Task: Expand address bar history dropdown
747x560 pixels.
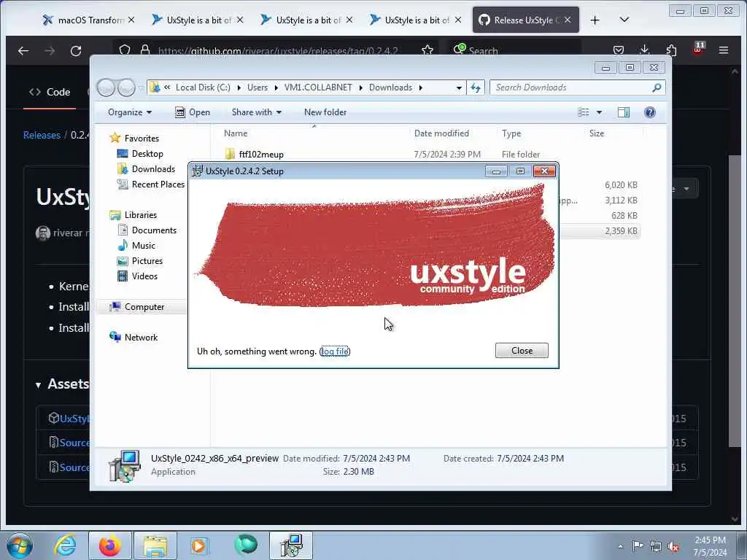Action: (459, 87)
